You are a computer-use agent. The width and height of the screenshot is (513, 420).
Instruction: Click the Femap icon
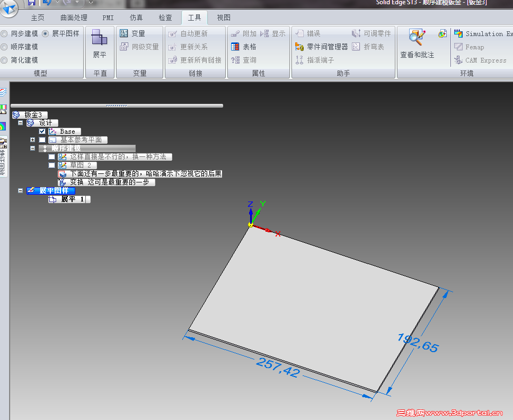click(458, 47)
